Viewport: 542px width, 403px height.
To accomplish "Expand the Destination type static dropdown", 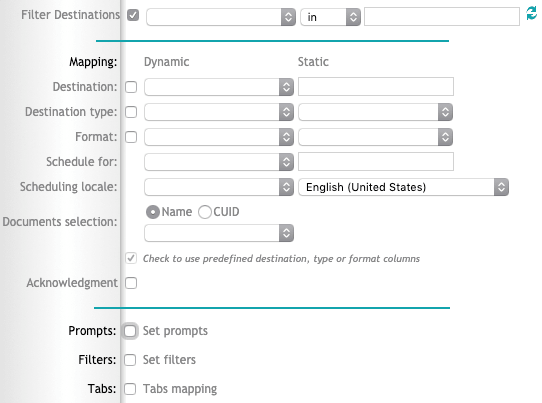I will (375, 112).
